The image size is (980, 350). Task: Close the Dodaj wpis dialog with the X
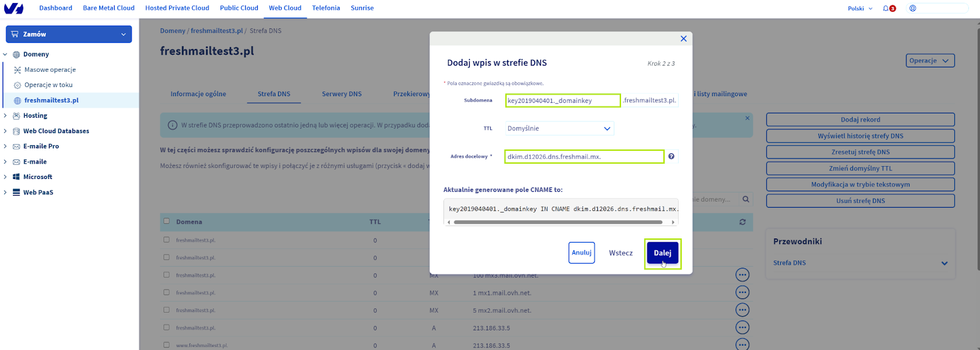pos(684,39)
